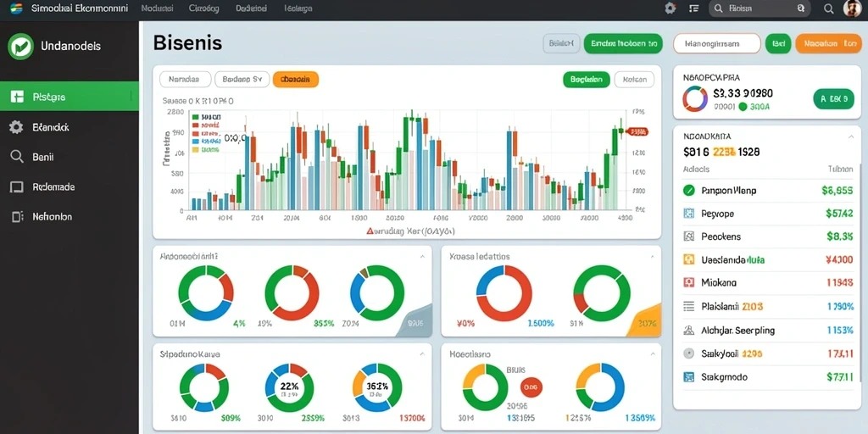Viewport: 868px width, 434px height.
Task: Click the settings gear in top bar
Action: (x=670, y=8)
